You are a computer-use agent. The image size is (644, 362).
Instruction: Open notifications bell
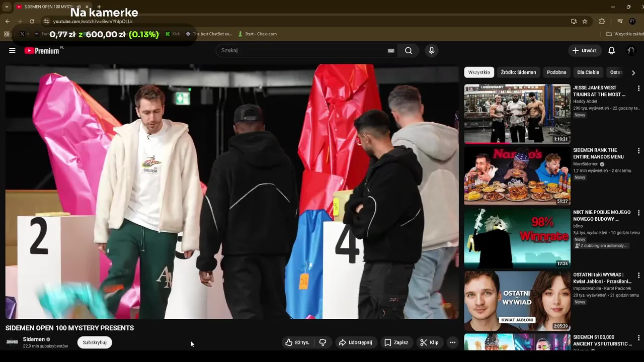click(611, 50)
